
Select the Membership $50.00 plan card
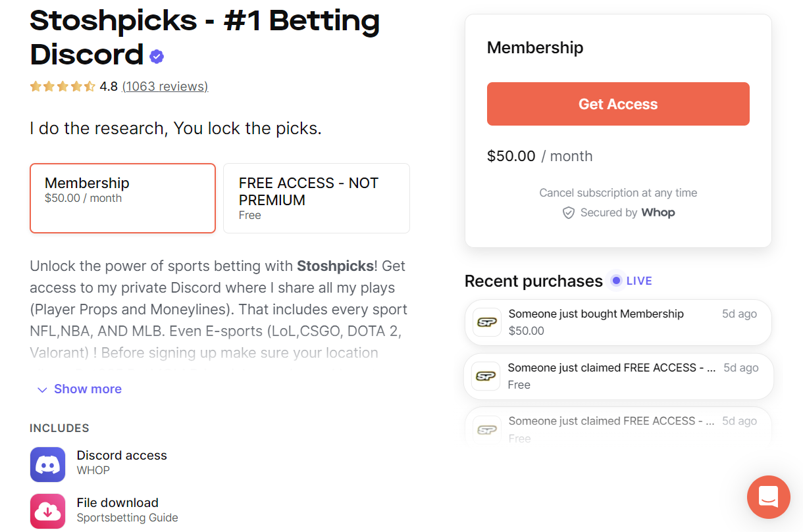click(122, 198)
